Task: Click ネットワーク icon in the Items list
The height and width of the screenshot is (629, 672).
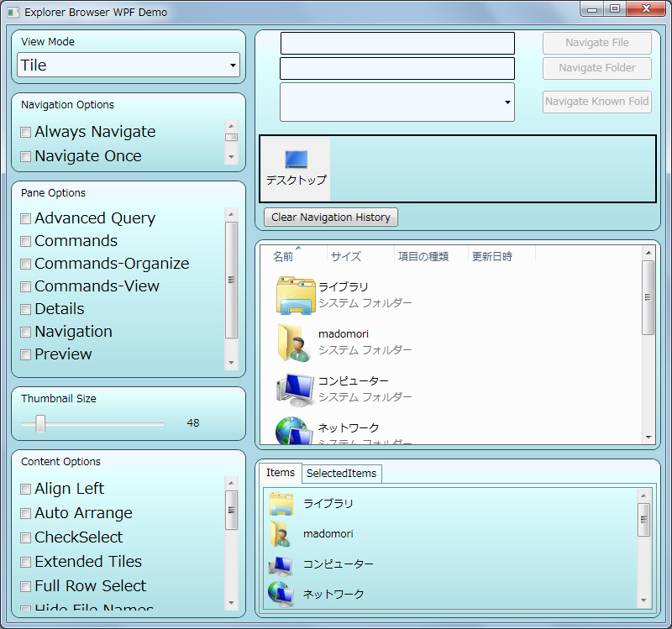Action: point(281,594)
